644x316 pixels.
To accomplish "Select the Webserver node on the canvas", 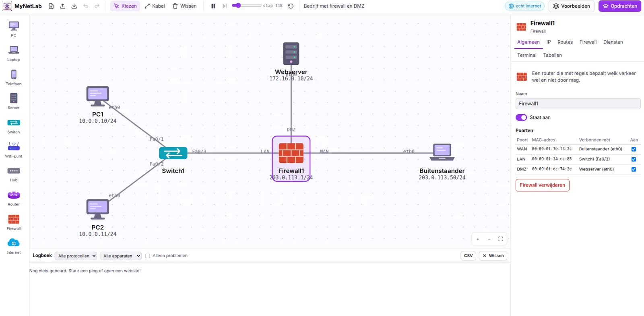I will [291, 53].
